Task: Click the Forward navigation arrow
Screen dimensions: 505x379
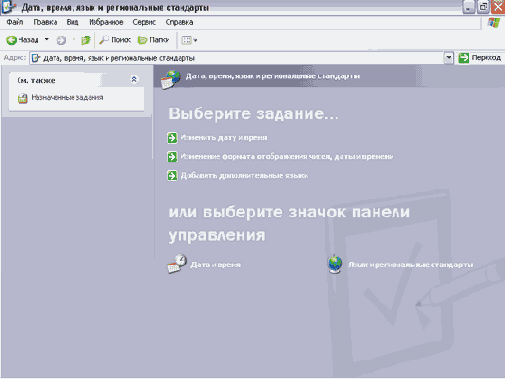Action: point(61,40)
